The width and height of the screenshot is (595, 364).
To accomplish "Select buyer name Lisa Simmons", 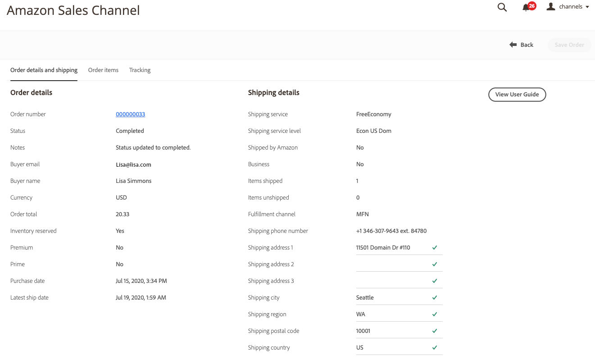I will pos(134,181).
